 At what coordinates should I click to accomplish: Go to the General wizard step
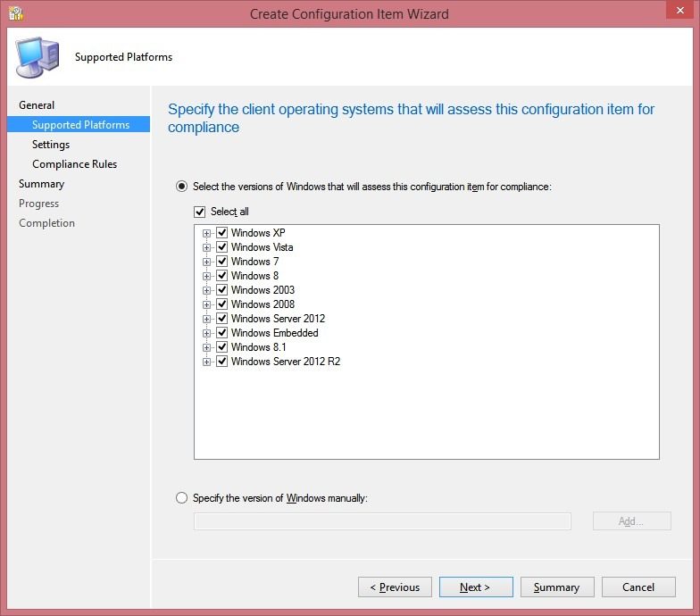(x=37, y=105)
